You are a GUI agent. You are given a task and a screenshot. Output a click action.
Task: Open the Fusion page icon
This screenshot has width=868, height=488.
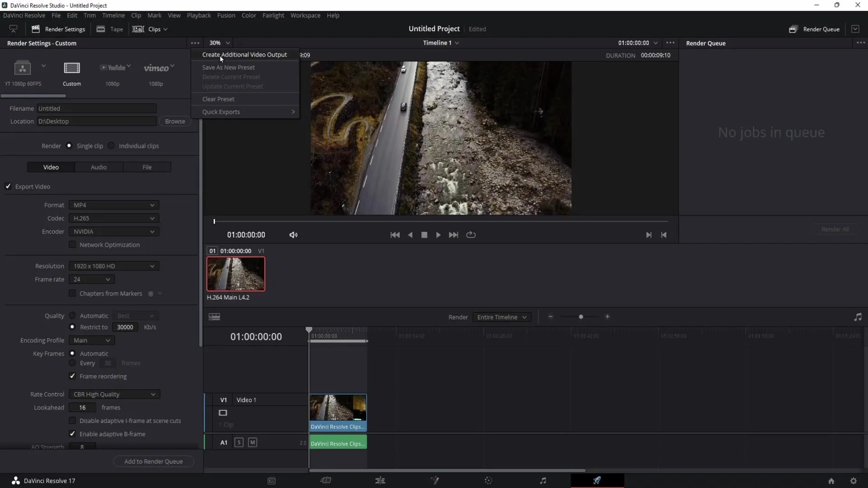(434, 481)
